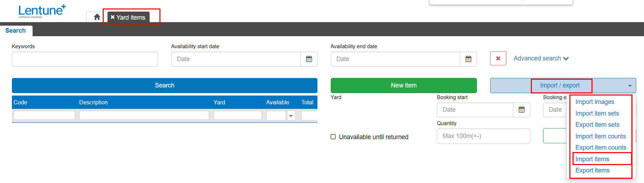This screenshot has height=183, width=644.
Task: Click into the Keywords input field
Action: 85,59
